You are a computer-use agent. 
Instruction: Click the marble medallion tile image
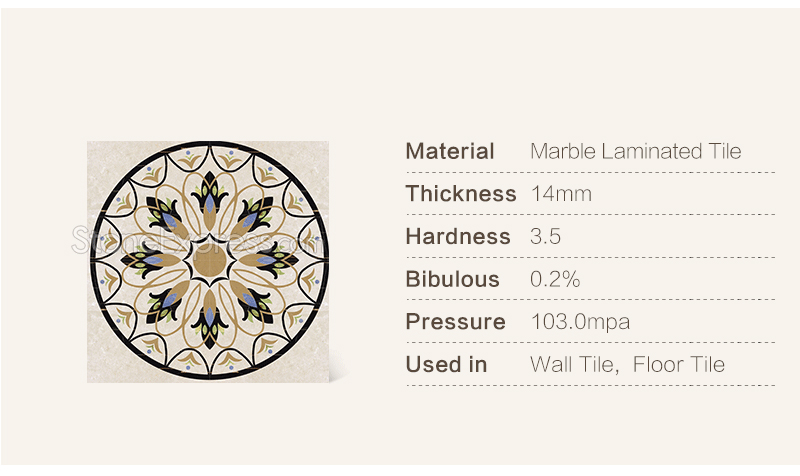[208, 262]
